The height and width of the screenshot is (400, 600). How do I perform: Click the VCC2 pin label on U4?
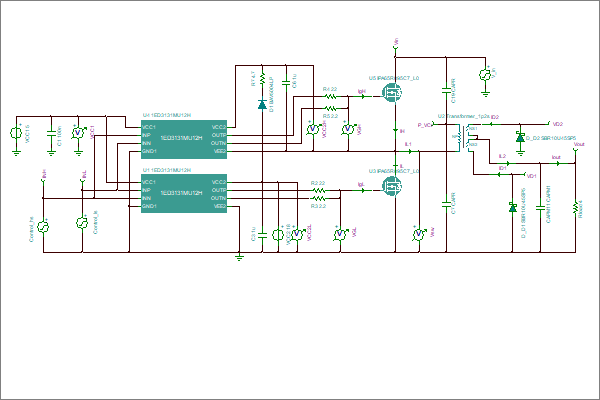pyautogui.click(x=219, y=127)
